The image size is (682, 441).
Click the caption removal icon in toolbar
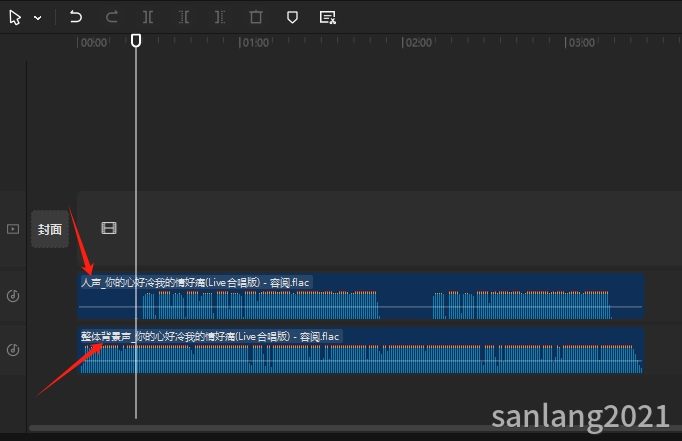[327, 17]
